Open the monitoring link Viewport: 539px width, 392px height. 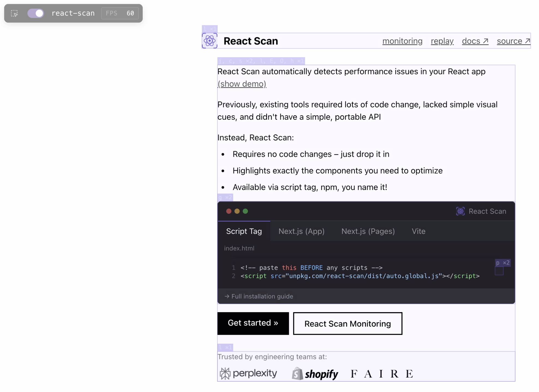pos(402,41)
